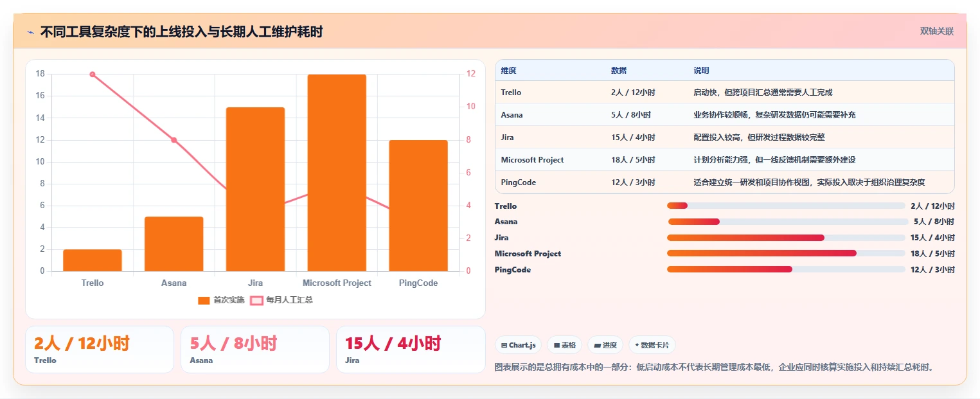Click the 维度 column header
The height and width of the screenshot is (399, 980).
click(508, 70)
